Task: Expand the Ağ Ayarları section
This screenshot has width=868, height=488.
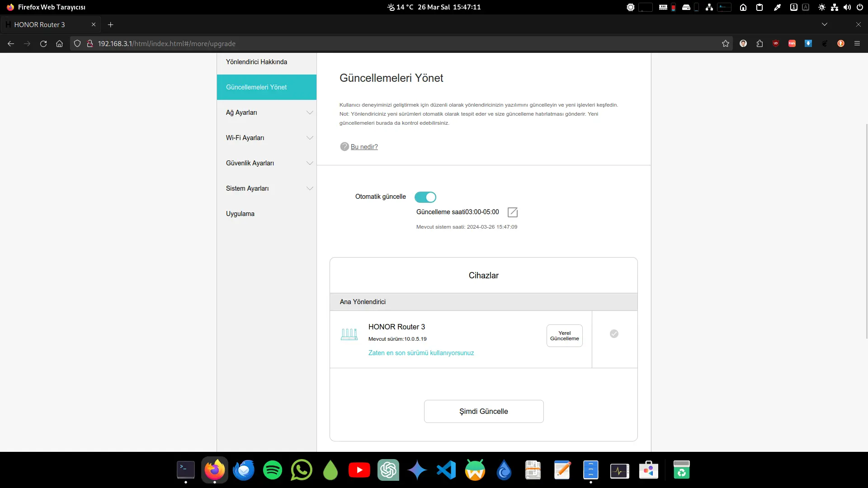Action: (x=267, y=113)
